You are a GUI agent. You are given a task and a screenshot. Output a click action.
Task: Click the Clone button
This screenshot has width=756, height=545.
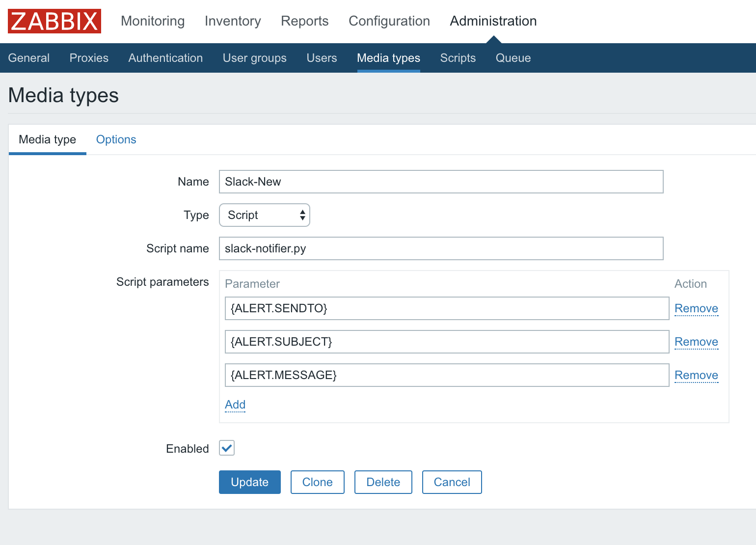317,482
